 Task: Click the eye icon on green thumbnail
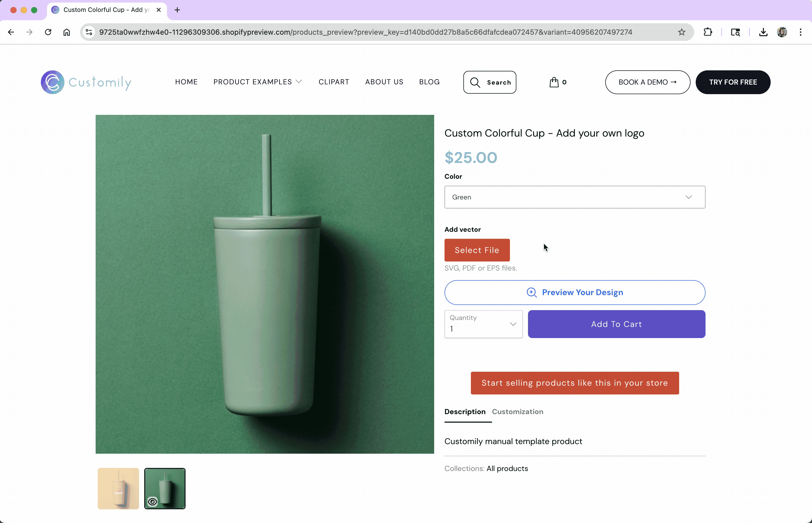click(152, 502)
